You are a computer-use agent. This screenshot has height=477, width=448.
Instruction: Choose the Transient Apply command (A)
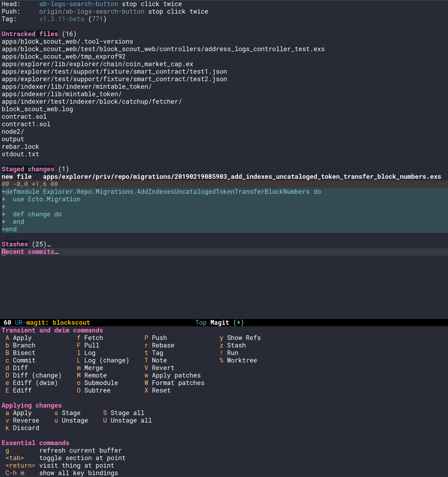point(19,338)
